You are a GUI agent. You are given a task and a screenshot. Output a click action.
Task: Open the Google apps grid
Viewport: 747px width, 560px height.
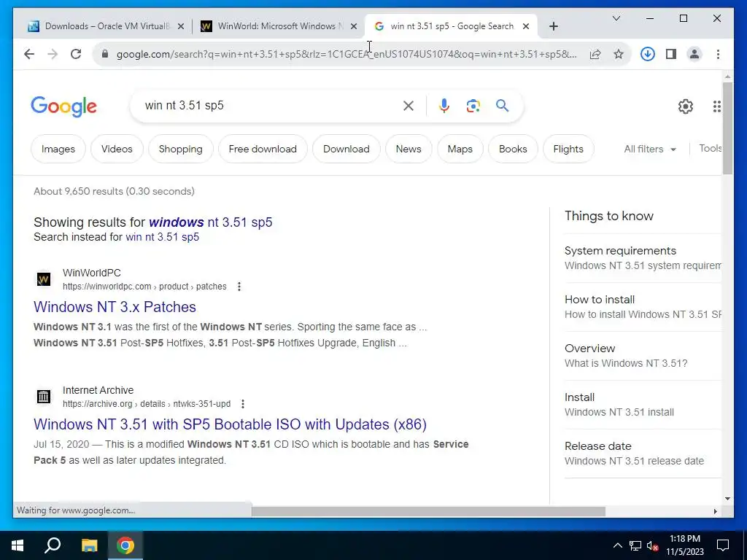(716, 106)
